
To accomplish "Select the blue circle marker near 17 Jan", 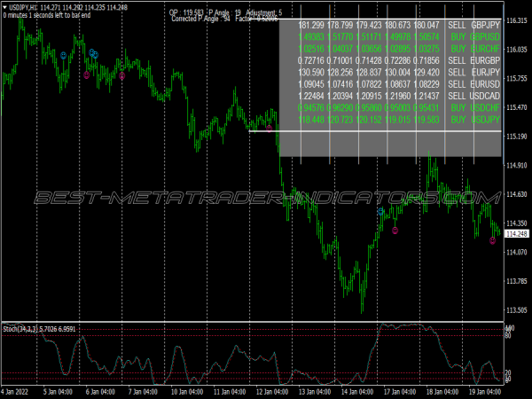I will [x=380, y=213].
